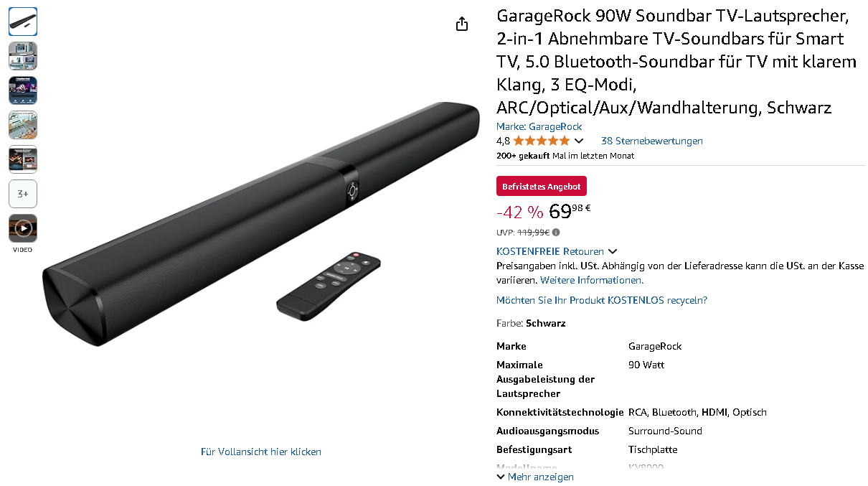Select the third product thumbnail
The width and height of the screenshot is (868, 486).
(x=23, y=90)
